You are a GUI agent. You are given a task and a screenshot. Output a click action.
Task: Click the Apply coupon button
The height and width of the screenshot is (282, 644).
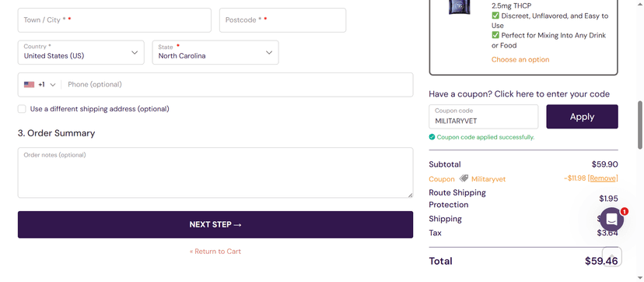(582, 117)
